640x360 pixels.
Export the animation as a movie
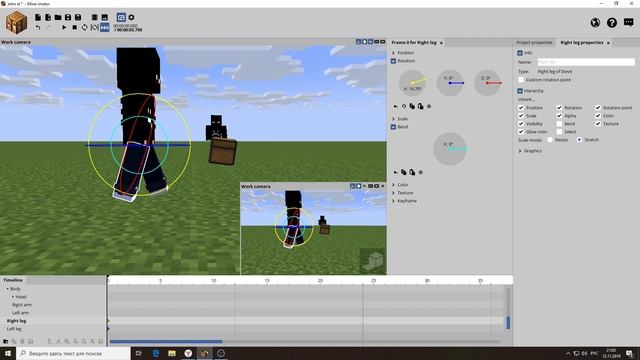click(x=94, y=17)
